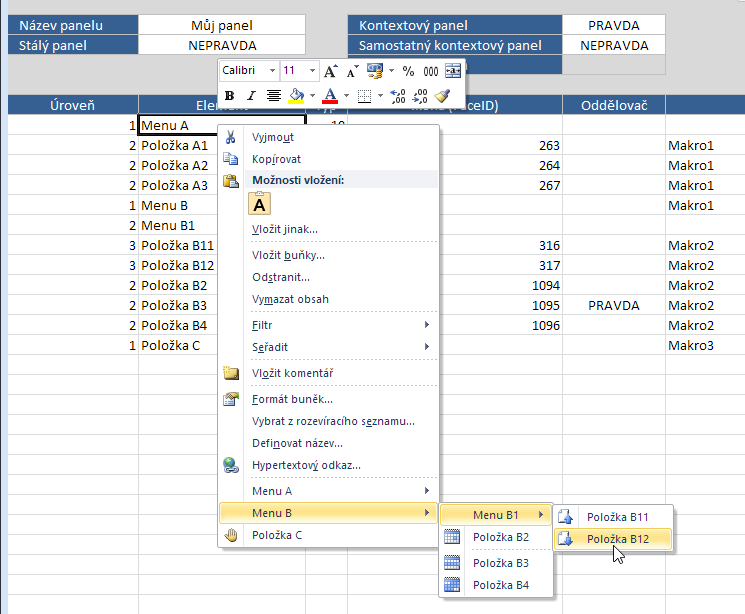Click calendar icon beside Položka B2

point(452,537)
